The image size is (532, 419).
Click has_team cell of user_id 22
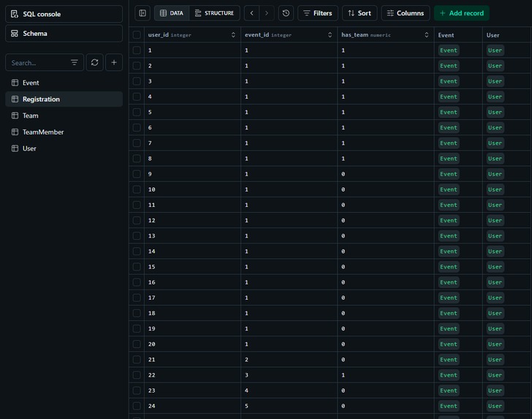click(x=386, y=375)
